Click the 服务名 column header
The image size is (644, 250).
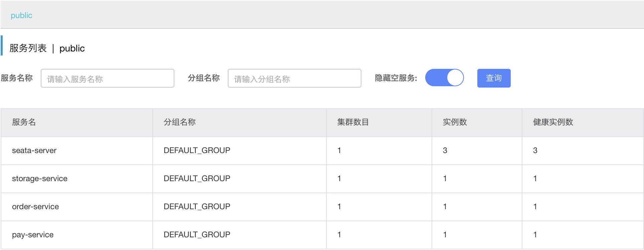coord(24,122)
